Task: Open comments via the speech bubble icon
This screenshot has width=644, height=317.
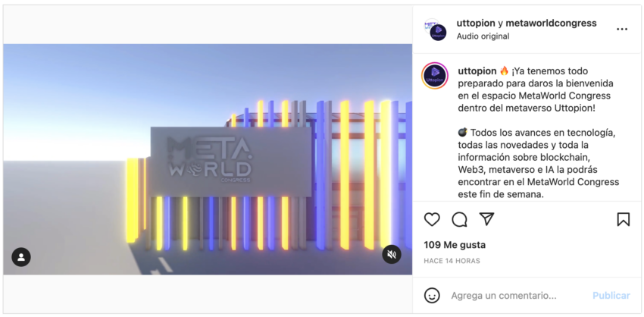Action: pyautogui.click(x=459, y=220)
